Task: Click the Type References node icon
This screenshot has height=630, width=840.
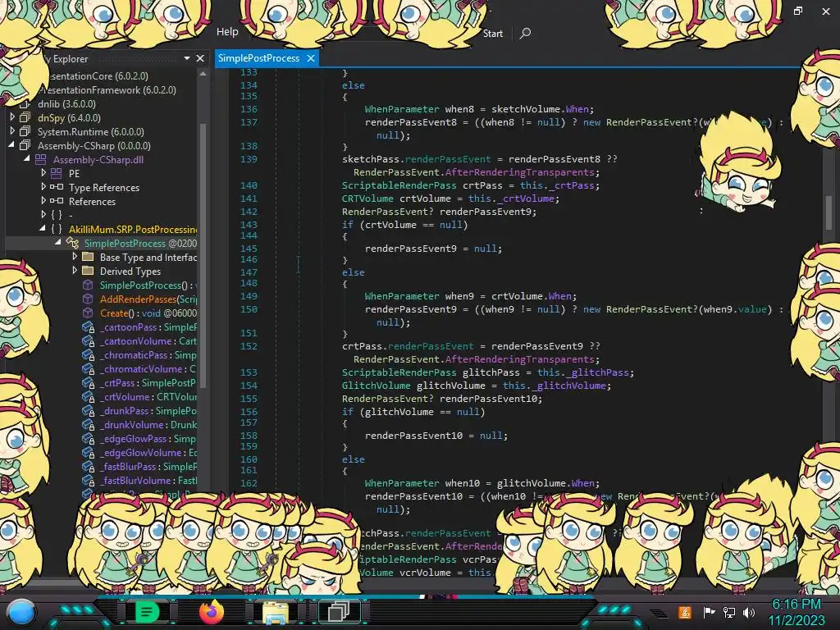Action: click(56, 187)
